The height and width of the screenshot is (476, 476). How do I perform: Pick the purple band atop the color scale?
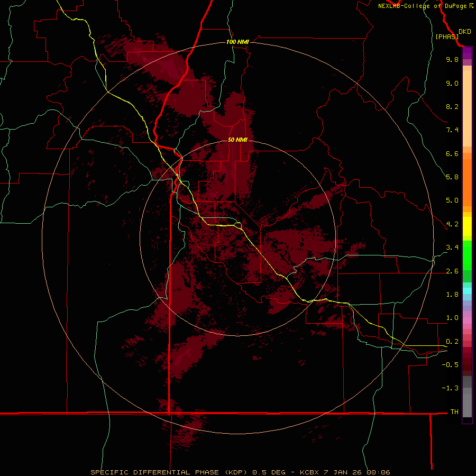[x=467, y=53]
